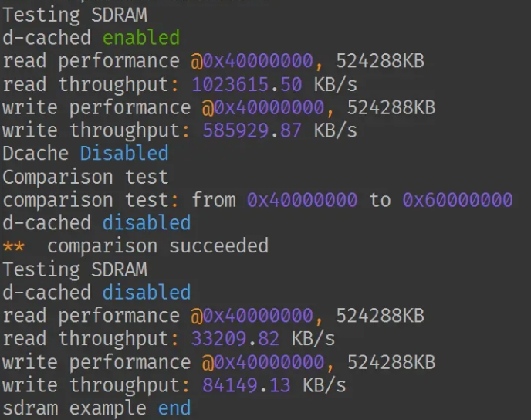The image size is (531, 420).
Task: Select the 0x60000000 end address
Action: (457, 200)
